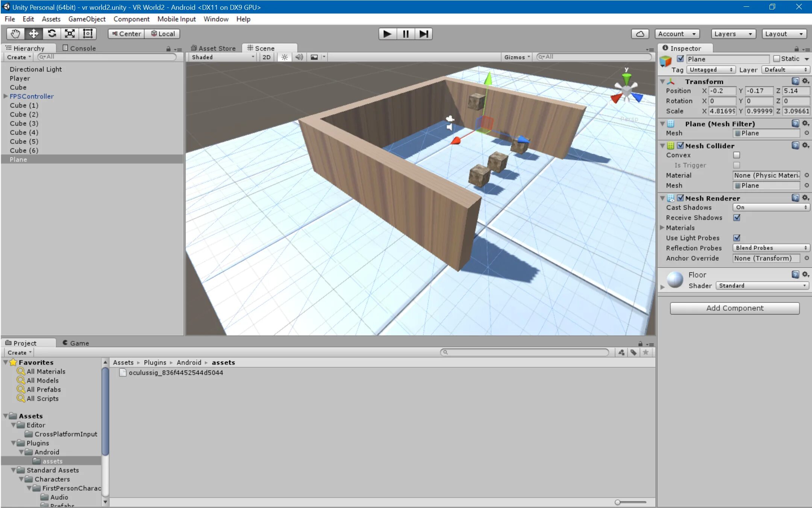Select the Rotate tool icon

52,34
